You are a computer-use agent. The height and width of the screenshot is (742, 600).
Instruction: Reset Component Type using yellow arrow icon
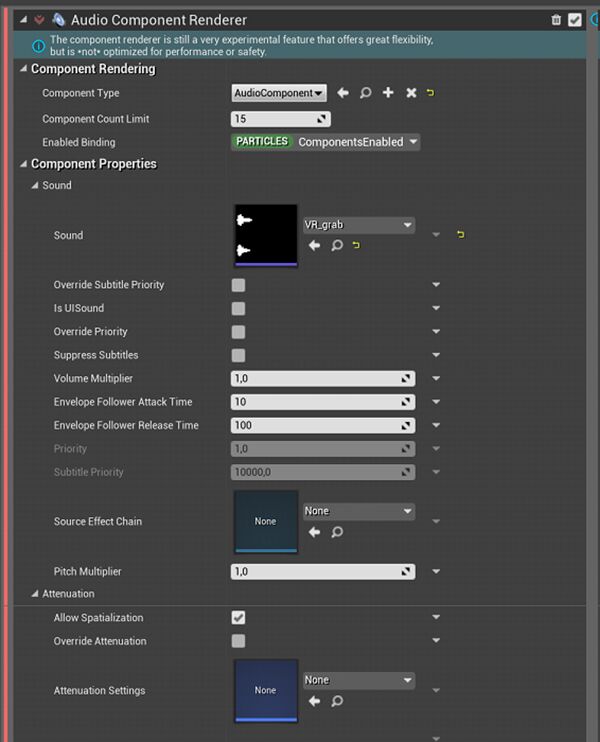[431, 93]
